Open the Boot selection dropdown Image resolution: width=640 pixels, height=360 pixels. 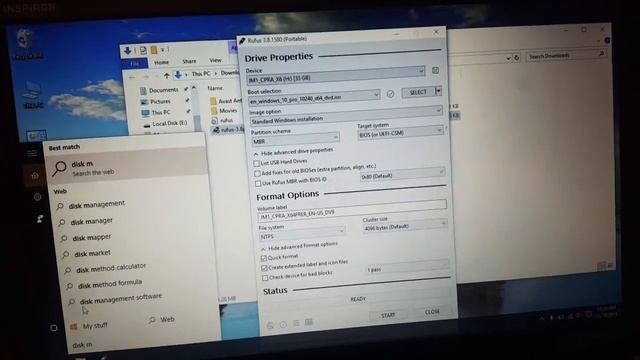tap(314, 98)
